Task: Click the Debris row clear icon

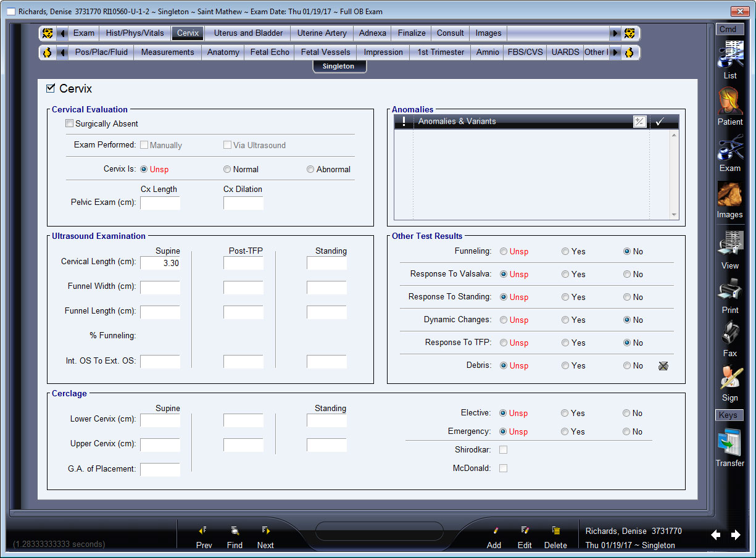Action: [663, 365]
